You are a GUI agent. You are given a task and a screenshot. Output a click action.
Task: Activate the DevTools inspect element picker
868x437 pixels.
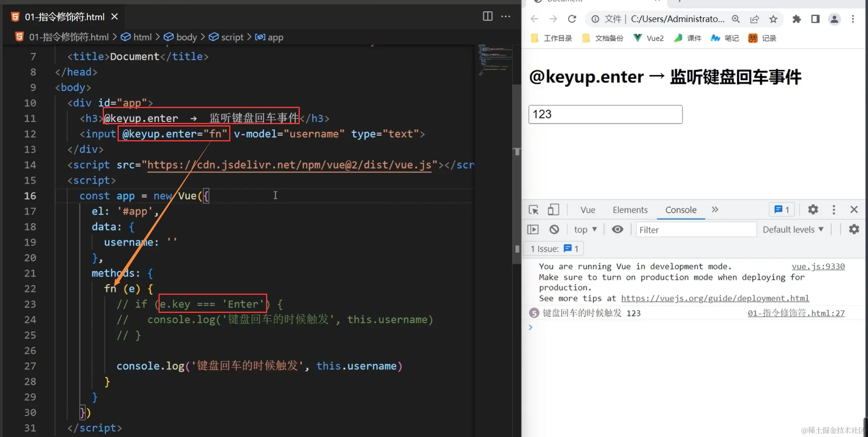point(534,210)
